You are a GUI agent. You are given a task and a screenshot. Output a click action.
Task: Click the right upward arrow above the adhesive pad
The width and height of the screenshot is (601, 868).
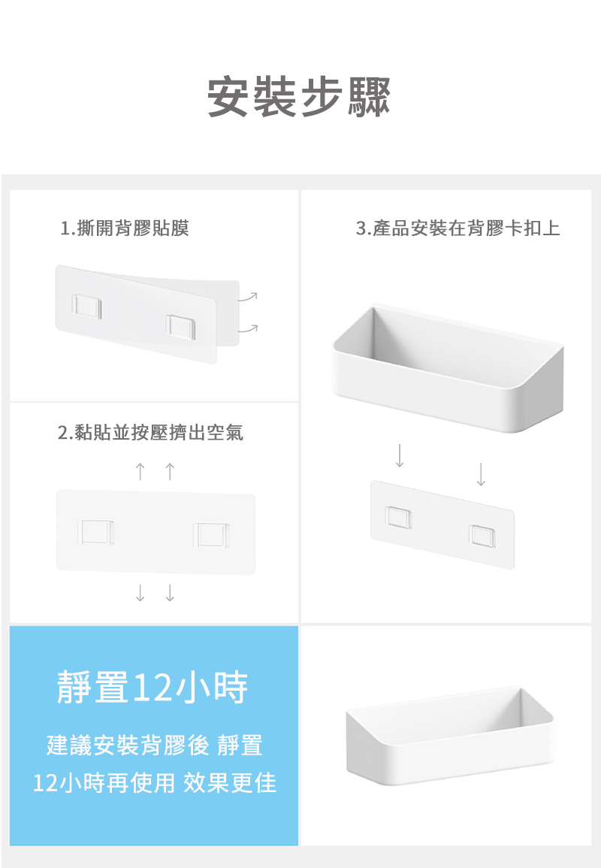point(170,471)
